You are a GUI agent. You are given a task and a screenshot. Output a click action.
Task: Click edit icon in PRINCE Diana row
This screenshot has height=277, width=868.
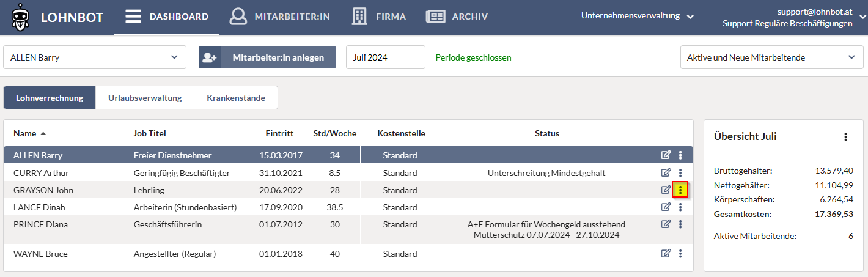click(666, 224)
